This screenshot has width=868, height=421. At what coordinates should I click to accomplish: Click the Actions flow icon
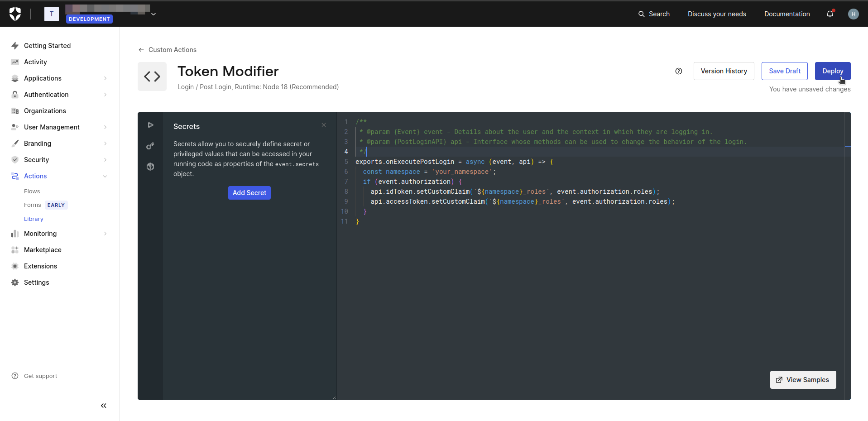pos(15,176)
